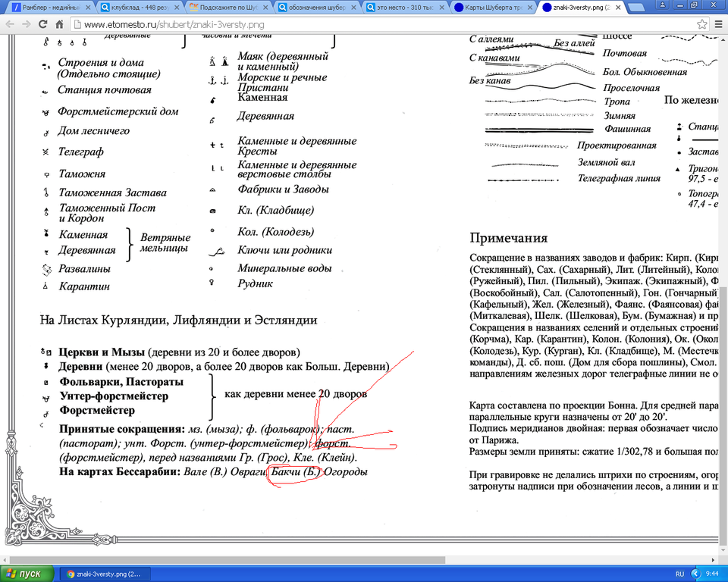This screenshot has height=582, width=728.
Task: Click the Станция почтовая legend label
Action: pos(105,89)
